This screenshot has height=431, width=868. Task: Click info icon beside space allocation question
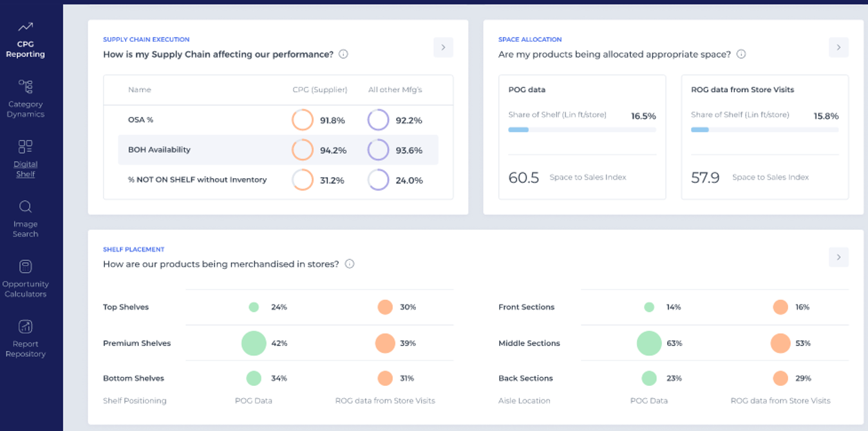741,54
